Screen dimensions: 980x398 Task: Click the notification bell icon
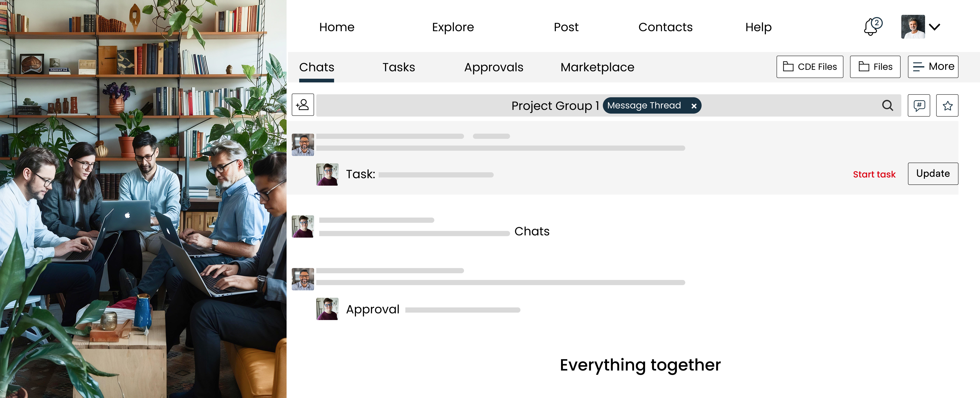[871, 27]
